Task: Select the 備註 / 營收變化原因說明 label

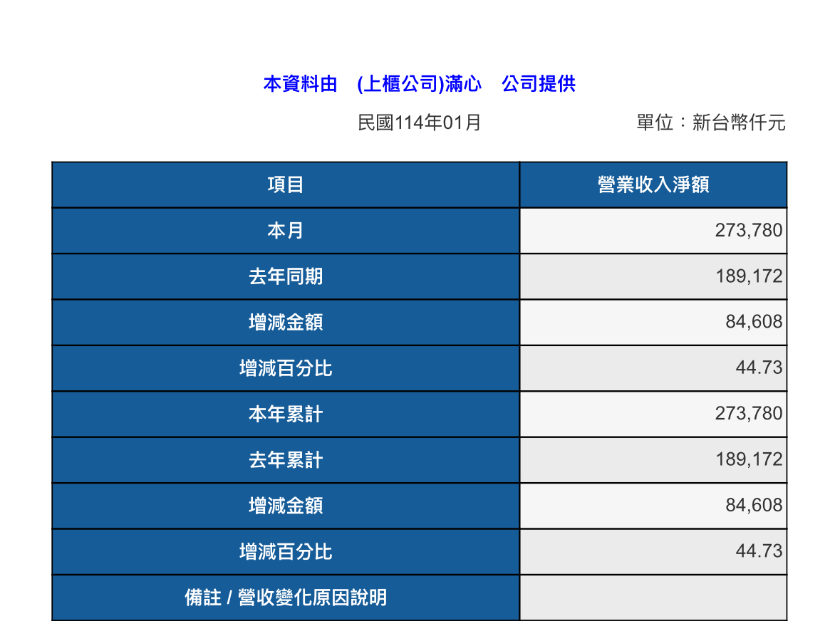Action: click(286, 598)
